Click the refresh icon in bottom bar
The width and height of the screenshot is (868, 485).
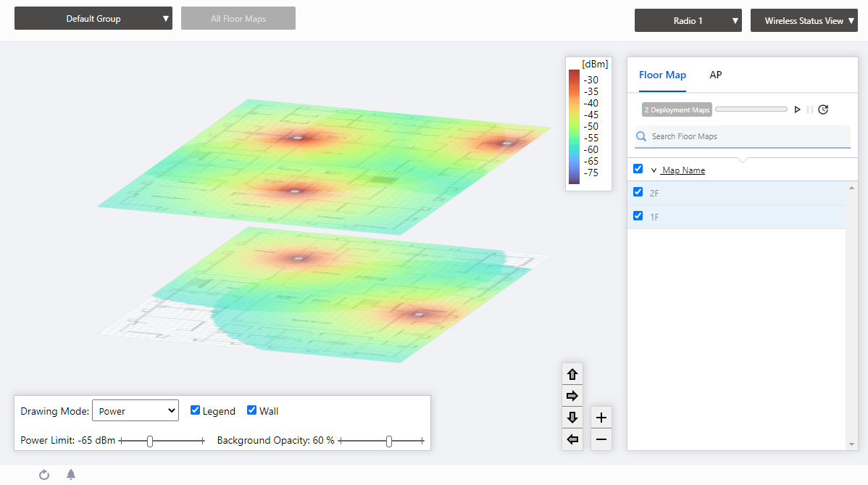point(44,475)
